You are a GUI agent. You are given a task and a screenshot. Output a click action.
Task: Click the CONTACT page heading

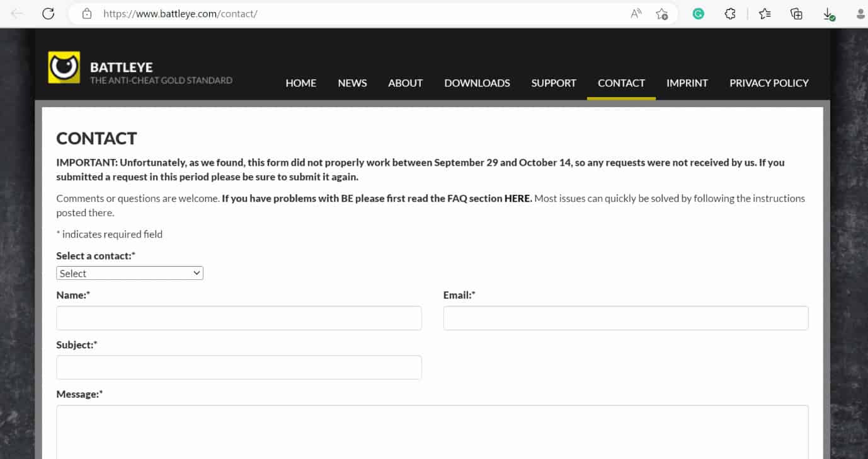click(x=96, y=138)
